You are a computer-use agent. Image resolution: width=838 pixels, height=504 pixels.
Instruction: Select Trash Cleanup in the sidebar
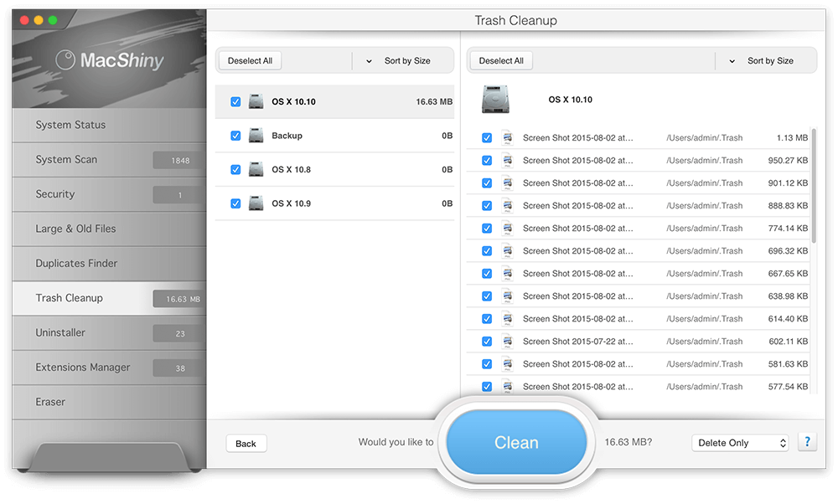click(x=109, y=298)
